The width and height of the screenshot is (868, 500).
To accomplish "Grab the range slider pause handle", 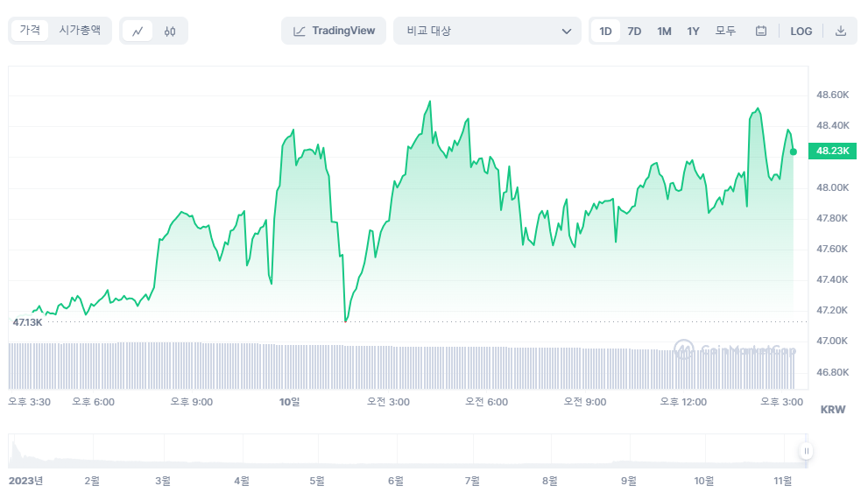I will [x=807, y=451].
